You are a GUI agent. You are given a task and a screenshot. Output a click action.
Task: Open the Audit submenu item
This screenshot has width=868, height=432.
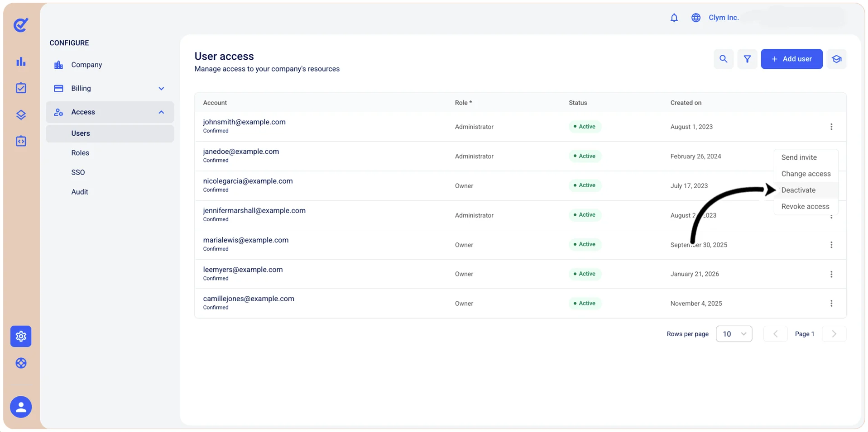80,192
